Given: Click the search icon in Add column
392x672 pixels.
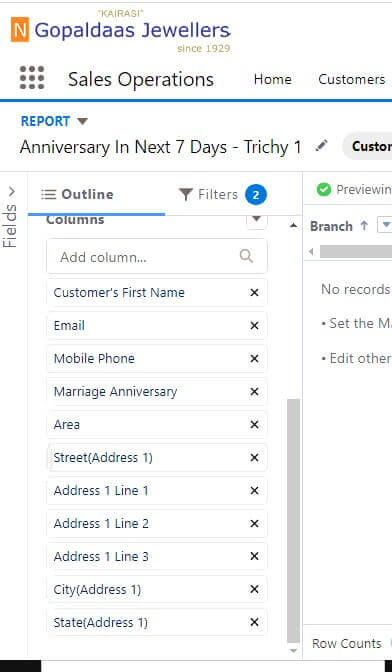Looking at the screenshot, I should (246, 256).
